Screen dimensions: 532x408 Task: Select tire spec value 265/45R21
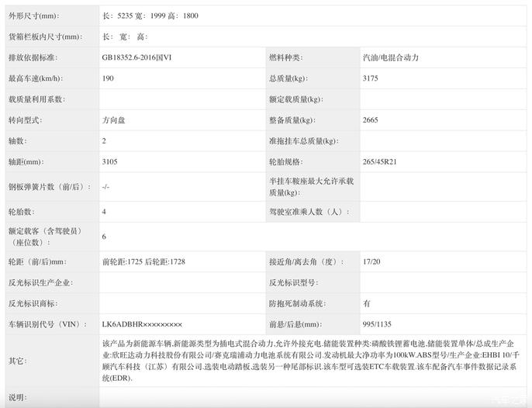380,162
